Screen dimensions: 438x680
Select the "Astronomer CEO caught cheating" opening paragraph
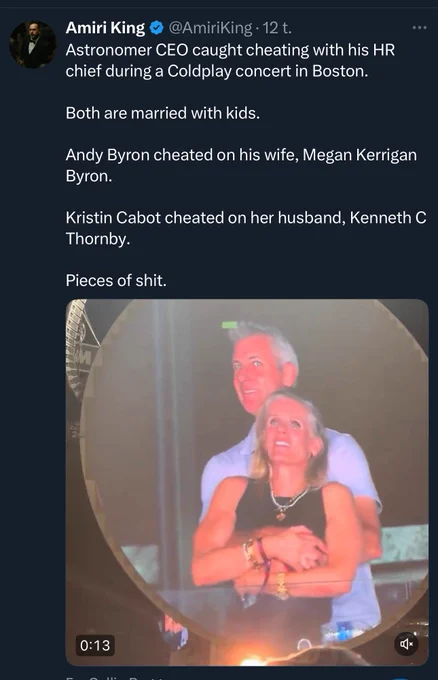click(230, 60)
